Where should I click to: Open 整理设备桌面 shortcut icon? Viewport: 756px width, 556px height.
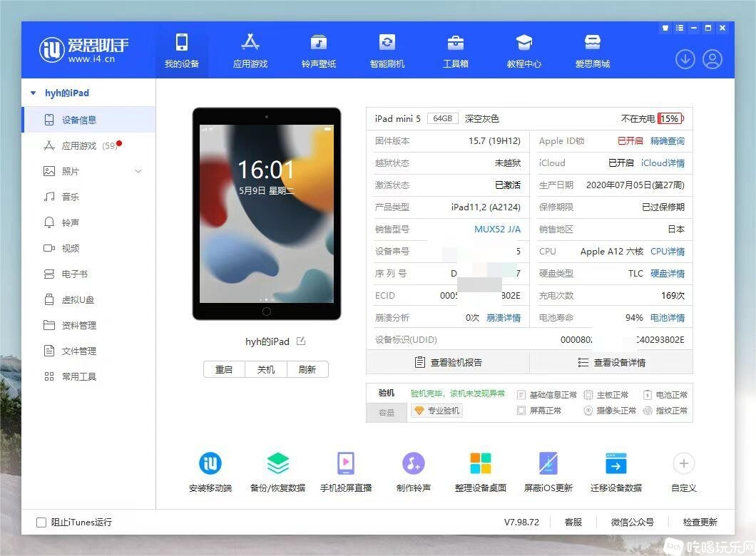[481, 463]
